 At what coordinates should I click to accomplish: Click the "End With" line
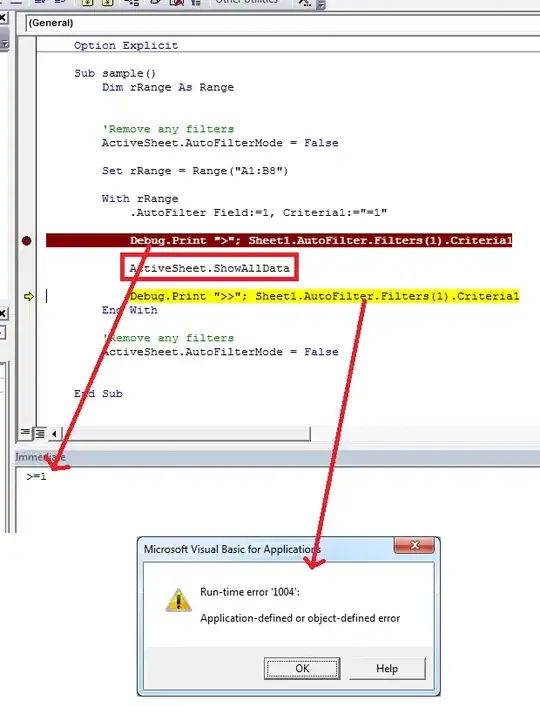click(x=129, y=310)
